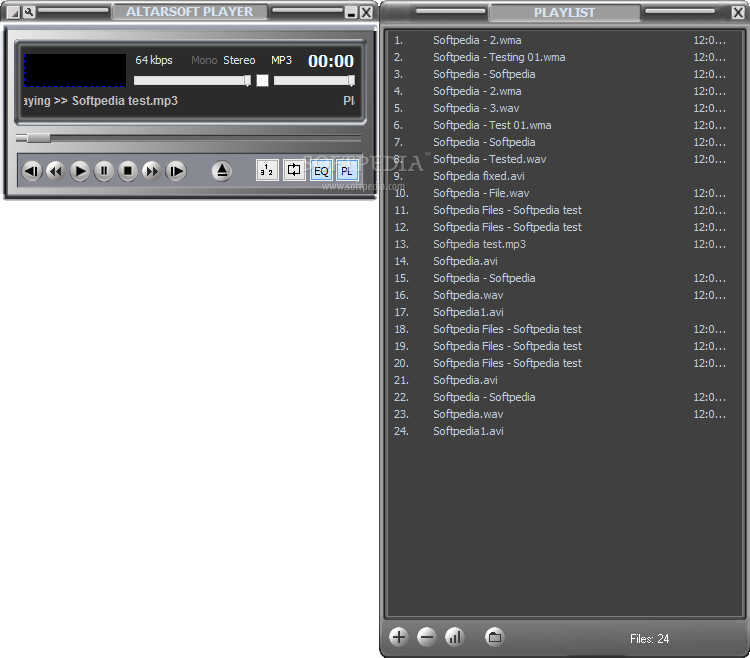750x658 pixels.
Task: Select playlist item 11 Softpedia Files
Action: point(564,210)
